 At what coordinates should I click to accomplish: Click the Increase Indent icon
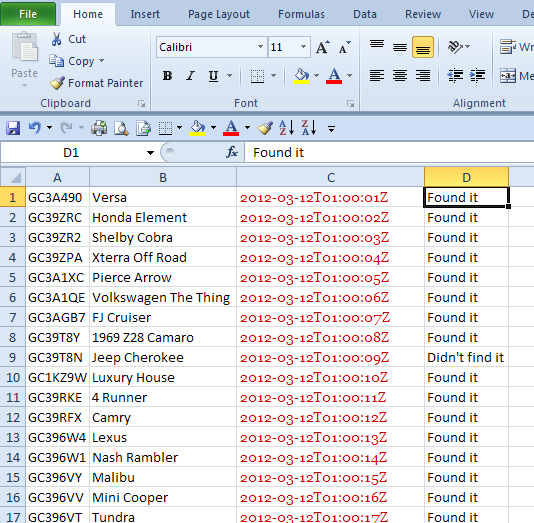(477, 75)
